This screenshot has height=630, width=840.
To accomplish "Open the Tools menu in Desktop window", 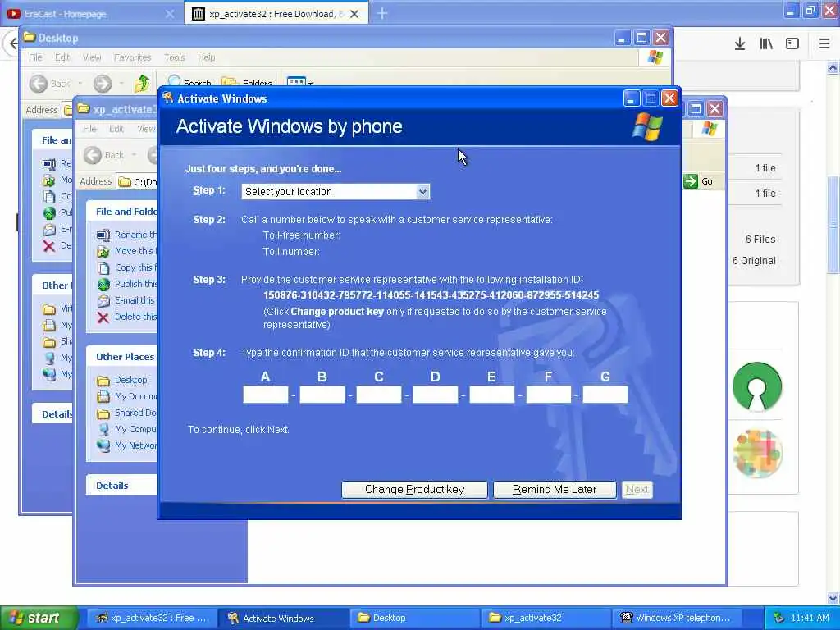I will 174,57.
